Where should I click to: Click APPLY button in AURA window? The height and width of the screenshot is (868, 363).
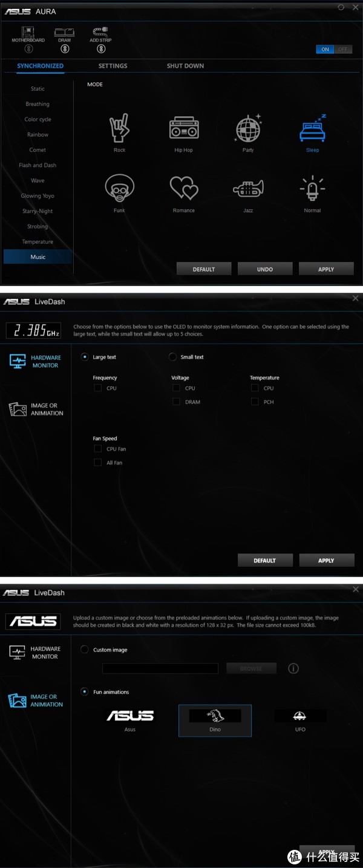click(x=326, y=269)
